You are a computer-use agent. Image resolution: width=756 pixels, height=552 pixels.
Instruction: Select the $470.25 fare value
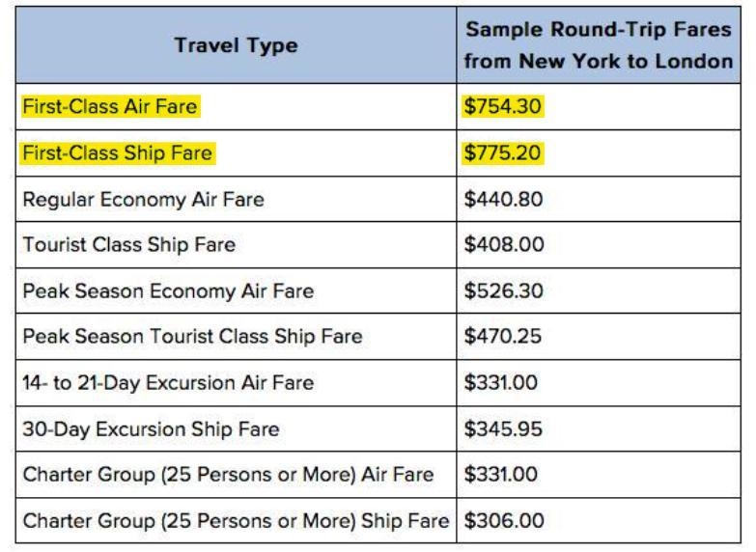[x=502, y=336]
